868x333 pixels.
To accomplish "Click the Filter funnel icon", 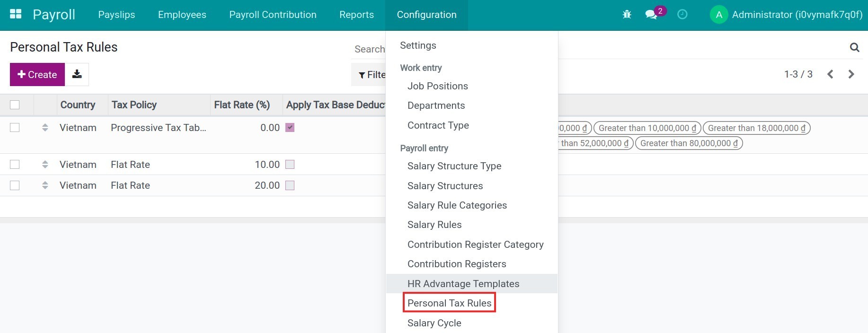I will coord(362,74).
